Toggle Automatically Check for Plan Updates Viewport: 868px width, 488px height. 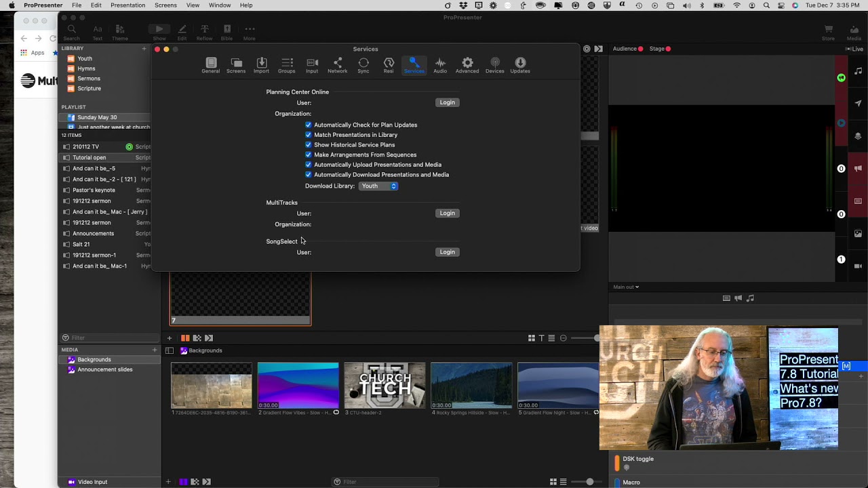point(309,125)
